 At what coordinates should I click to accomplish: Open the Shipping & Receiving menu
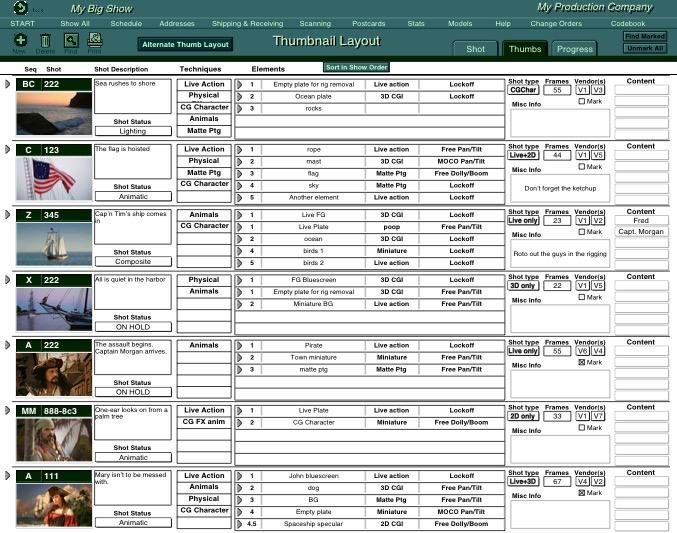pos(247,22)
